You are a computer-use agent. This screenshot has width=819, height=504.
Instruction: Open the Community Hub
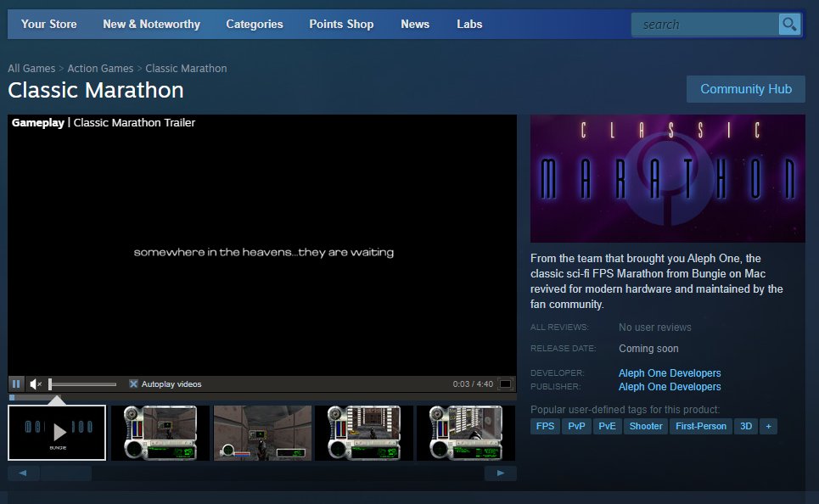(745, 89)
